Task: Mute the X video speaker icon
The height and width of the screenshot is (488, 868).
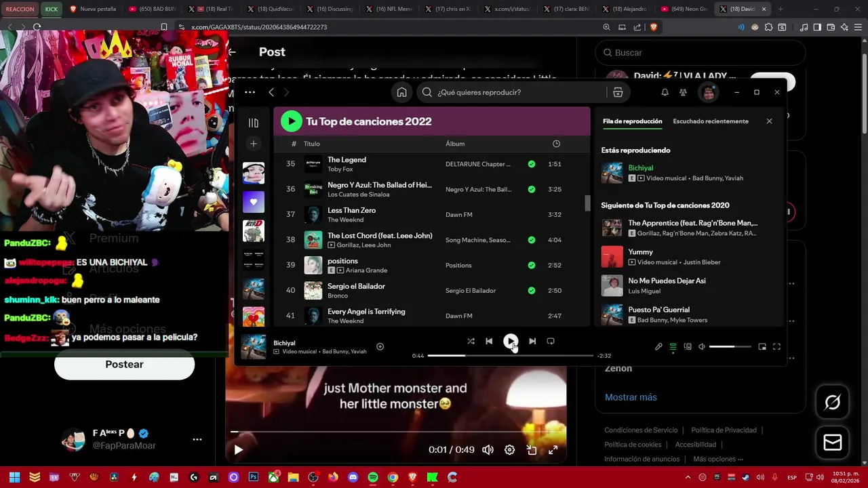Action: tap(488, 449)
